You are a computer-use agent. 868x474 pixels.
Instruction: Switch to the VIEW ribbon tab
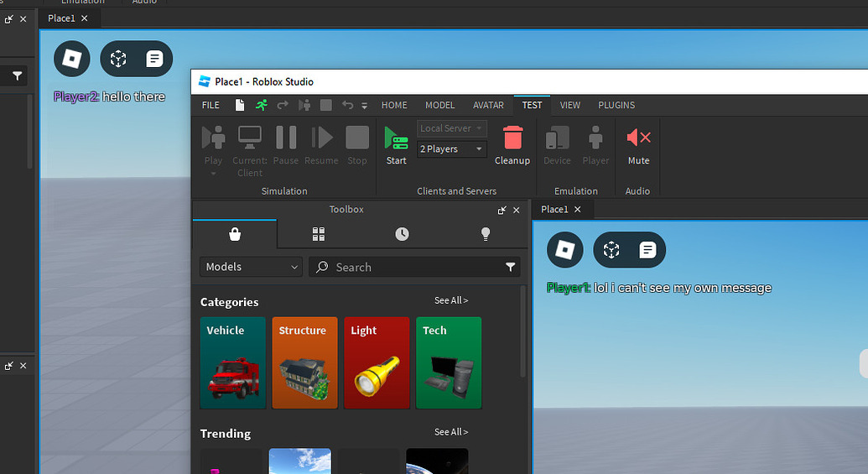(x=570, y=105)
